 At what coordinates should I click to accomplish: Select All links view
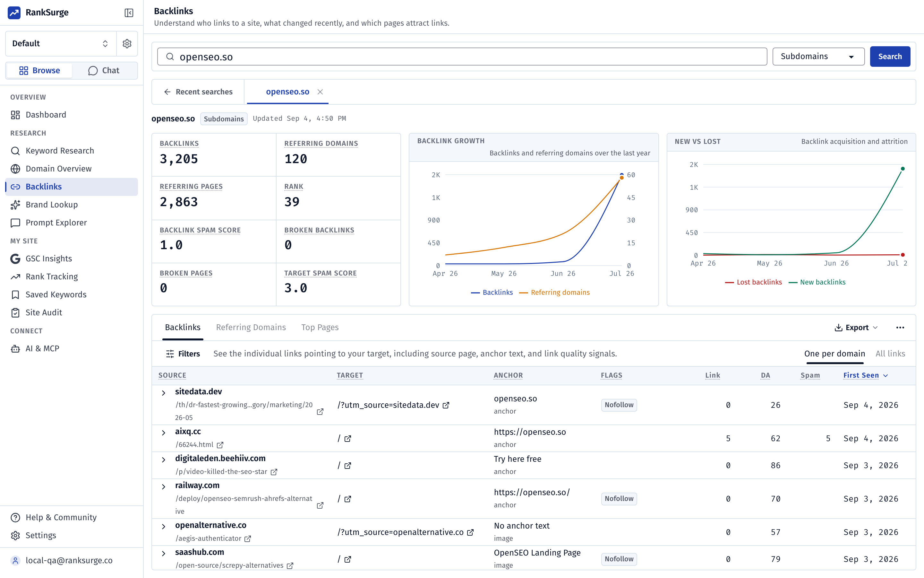(x=890, y=354)
